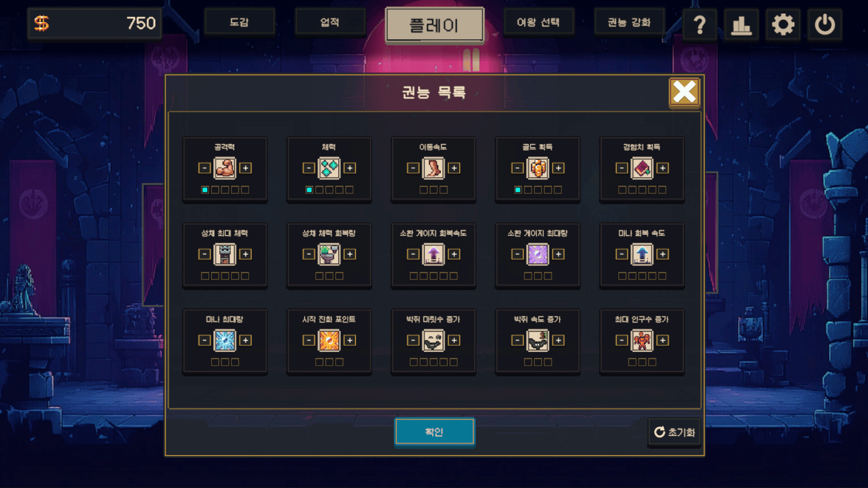Decrease 시작 진화 포인트 with minus button

(x=309, y=340)
